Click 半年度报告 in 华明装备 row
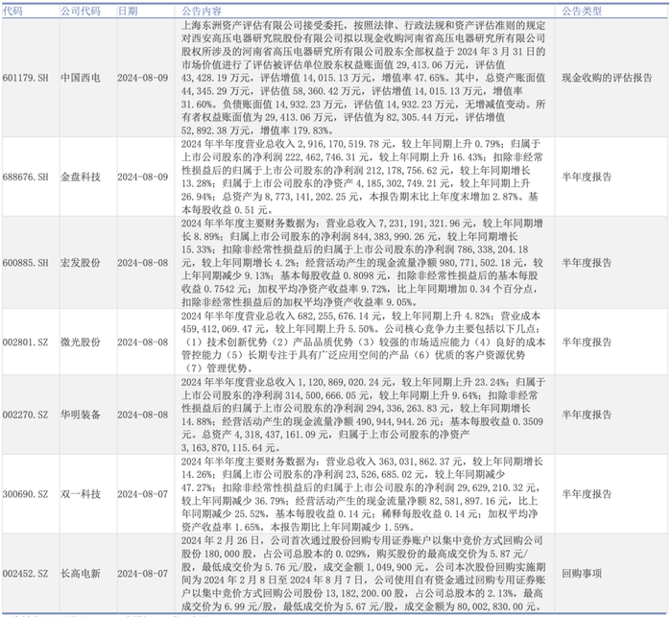Viewport: 672px width, 617px height. (x=587, y=415)
